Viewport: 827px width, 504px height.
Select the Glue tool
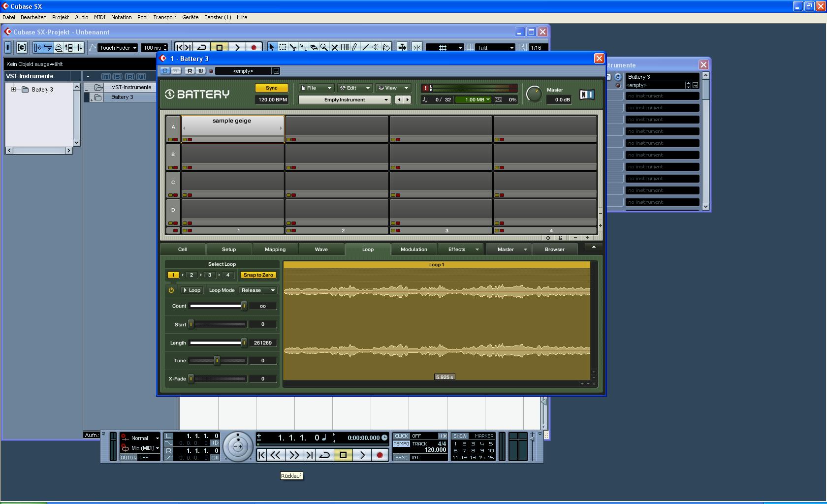pos(303,47)
